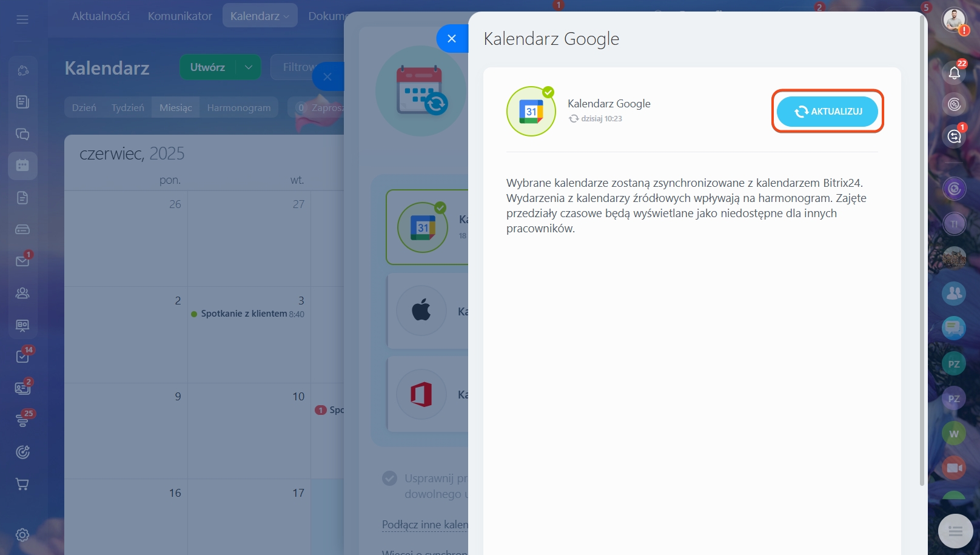Open the green W contact avatar
Screen dimensions: 980x555
954,434
